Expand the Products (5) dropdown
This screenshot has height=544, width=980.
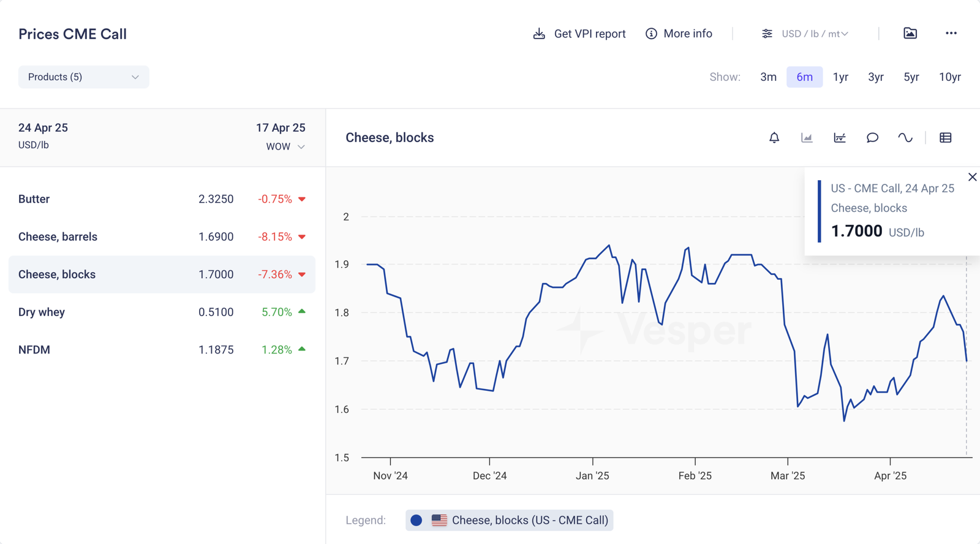pos(84,77)
